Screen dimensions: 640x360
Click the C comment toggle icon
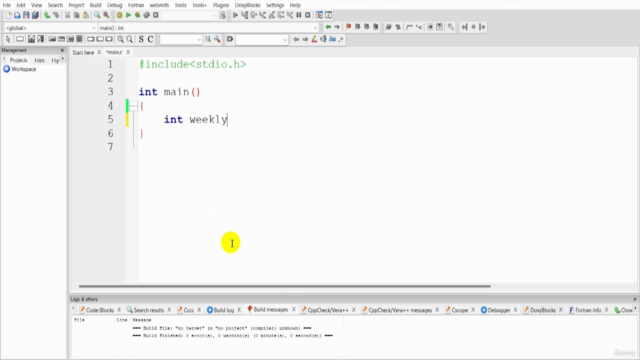[150, 39]
